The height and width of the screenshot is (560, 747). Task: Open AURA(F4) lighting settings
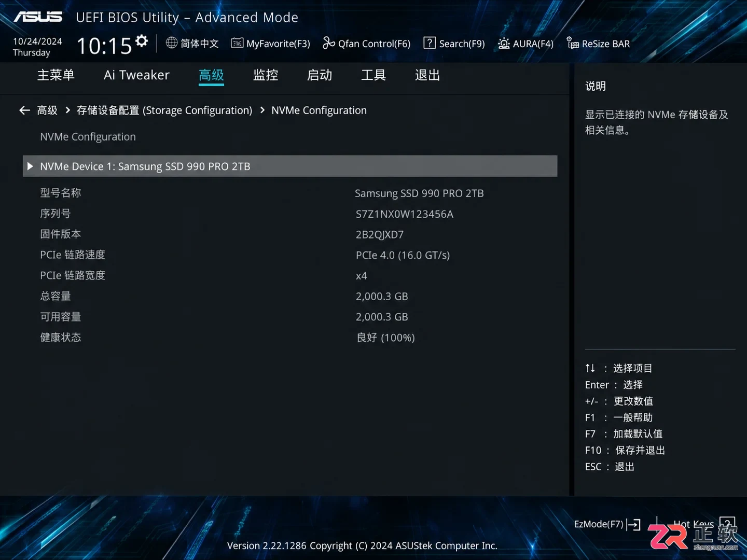[526, 44]
